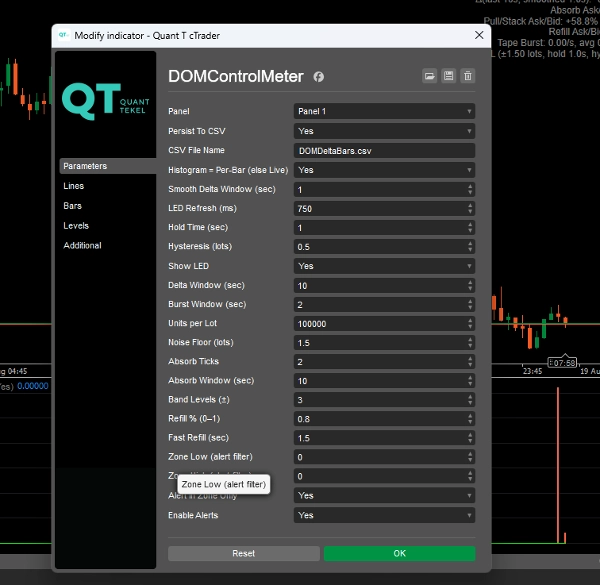The height and width of the screenshot is (585, 600).
Task: Toggle the Histogram Per-Bar option selector
Action: [384, 170]
